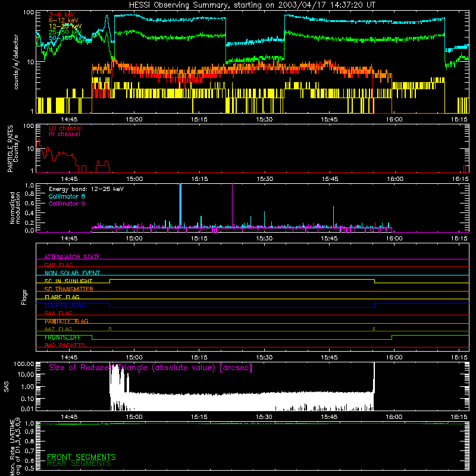Click the ATTENUATOR_STATE flag label
Screen dimensions: 476x476
pyautogui.click(x=72, y=257)
